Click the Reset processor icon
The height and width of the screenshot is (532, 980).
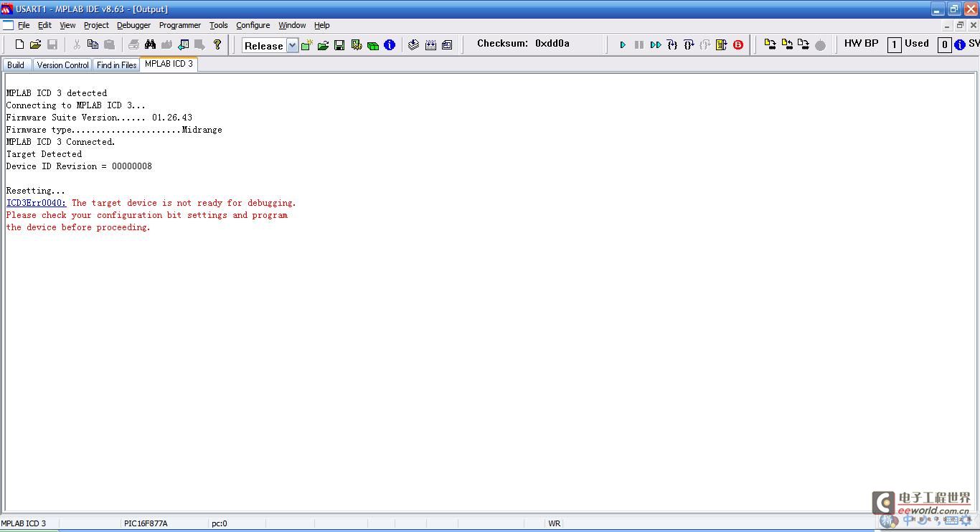coord(722,44)
